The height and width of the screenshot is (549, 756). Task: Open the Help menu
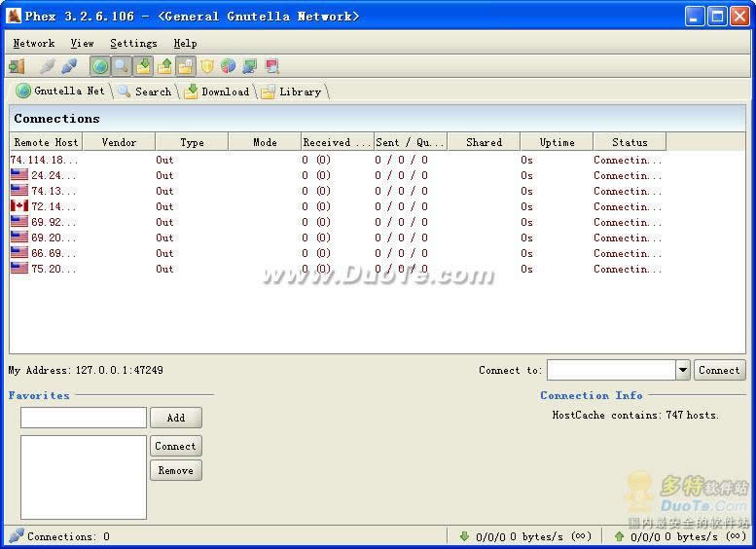pos(185,44)
